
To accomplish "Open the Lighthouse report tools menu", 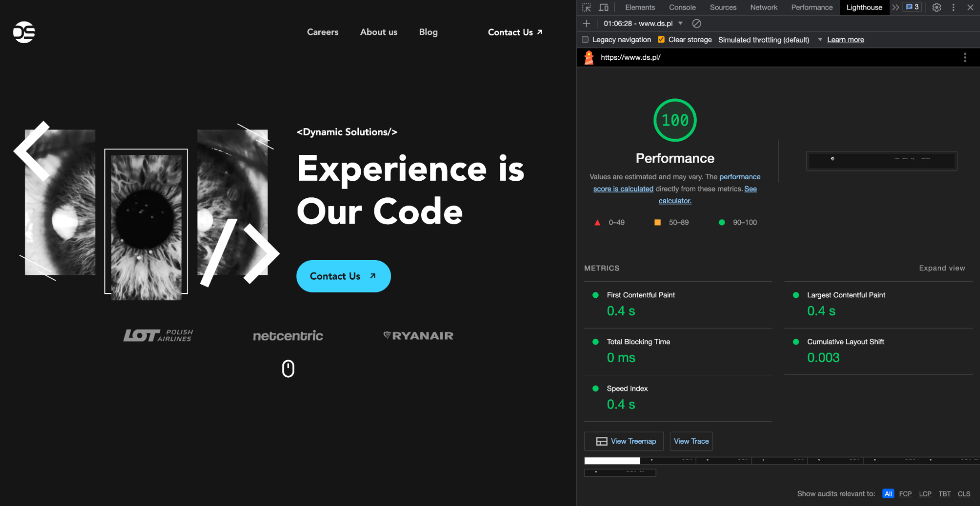I will tap(964, 57).
